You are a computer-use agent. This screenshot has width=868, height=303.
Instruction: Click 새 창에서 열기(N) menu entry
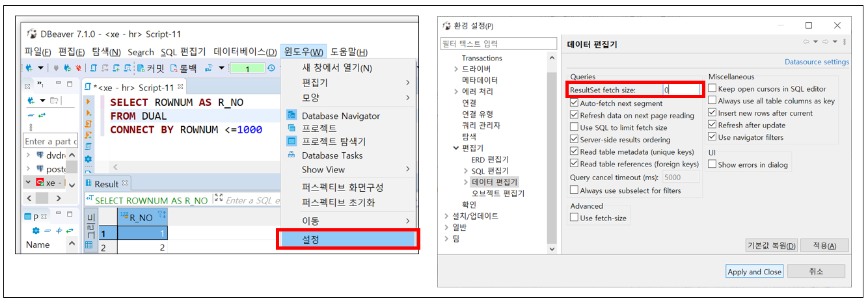tap(337, 68)
